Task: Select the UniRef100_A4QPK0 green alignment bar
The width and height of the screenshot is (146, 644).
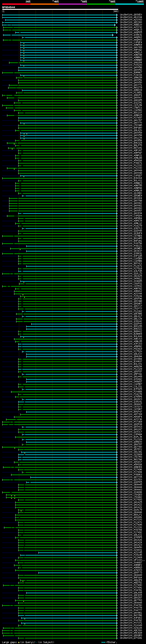Action: click(60, 40)
